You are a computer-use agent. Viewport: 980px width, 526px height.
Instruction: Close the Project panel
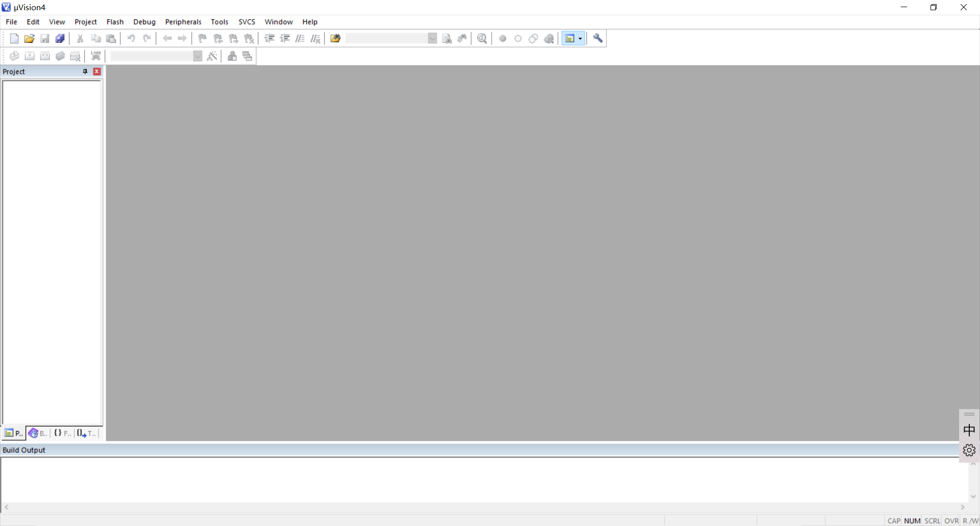click(x=97, y=71)
